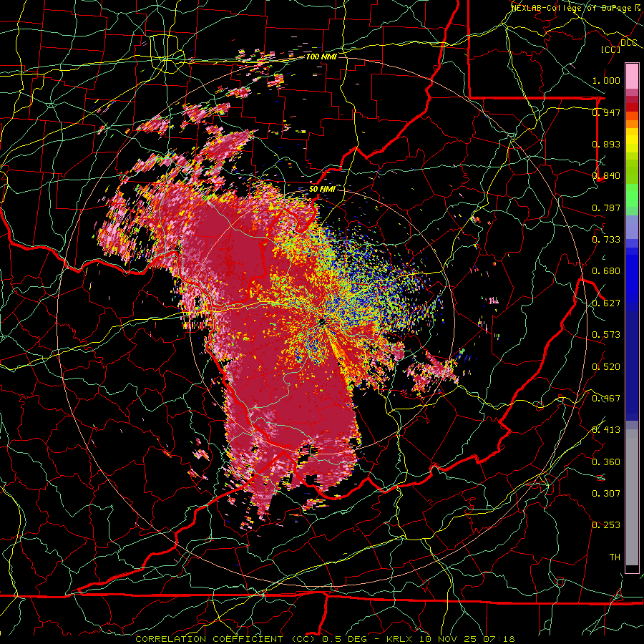This screenshot has height=644, width=644.
Task: Click the 0.947 legend label
Action: click(x=606, y=112)
